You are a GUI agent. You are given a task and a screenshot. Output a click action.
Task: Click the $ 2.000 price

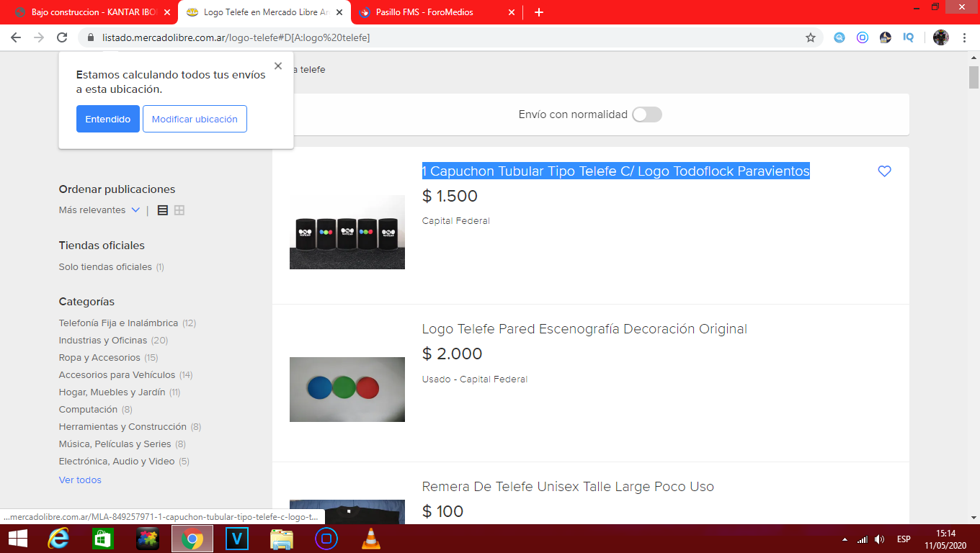452,354
